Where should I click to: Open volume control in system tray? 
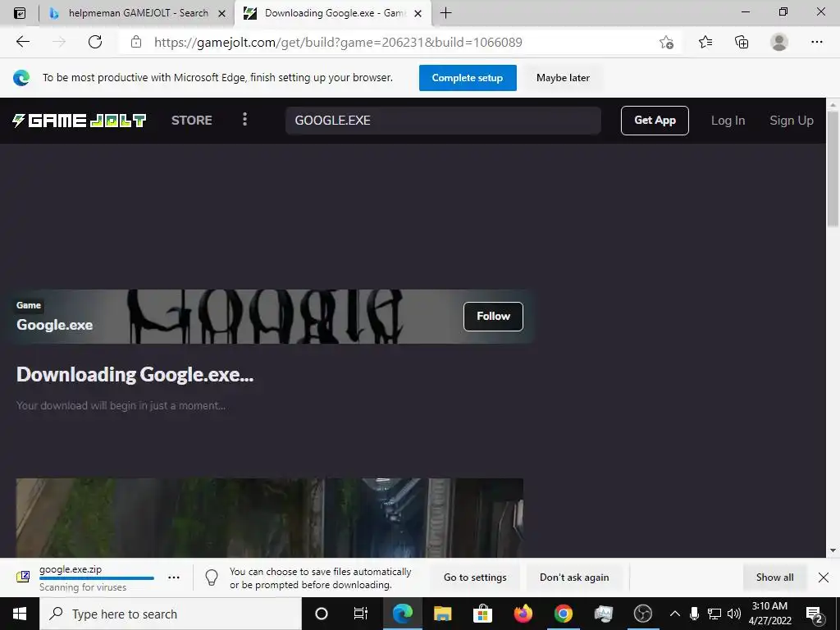[x=734, y=614]
